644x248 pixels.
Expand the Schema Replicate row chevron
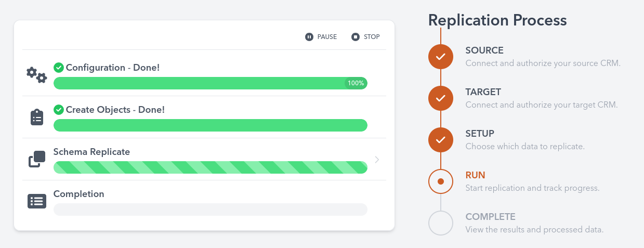377,160
